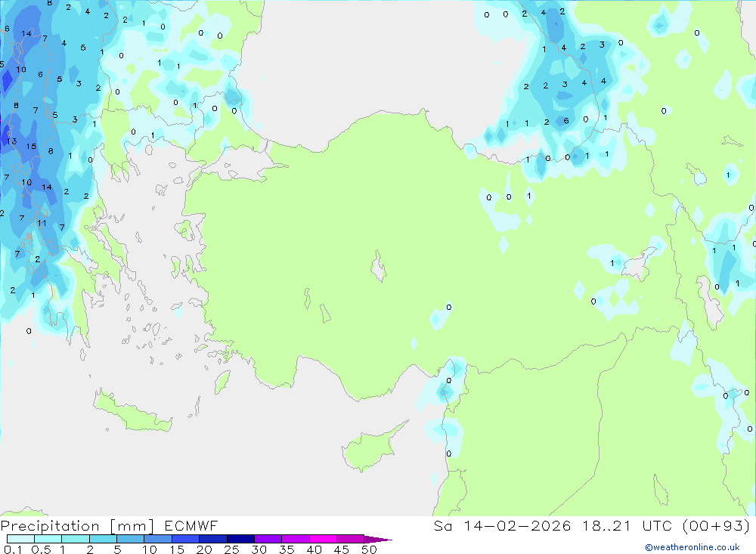Image resolution: width=756 pixels, height=554 pixels.
Task: Click the legend scale label "50"
Action: tap(369, 549)
